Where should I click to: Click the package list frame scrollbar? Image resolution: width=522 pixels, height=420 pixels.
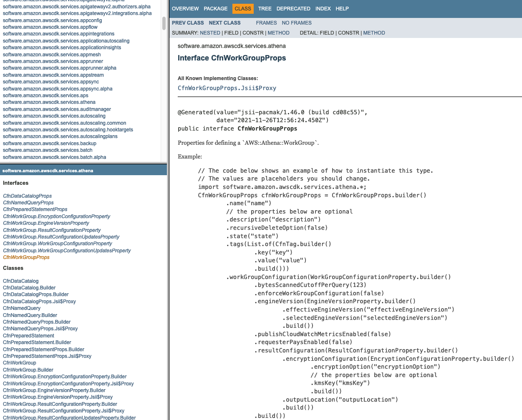pyautogui.click(x=164, y=23)
